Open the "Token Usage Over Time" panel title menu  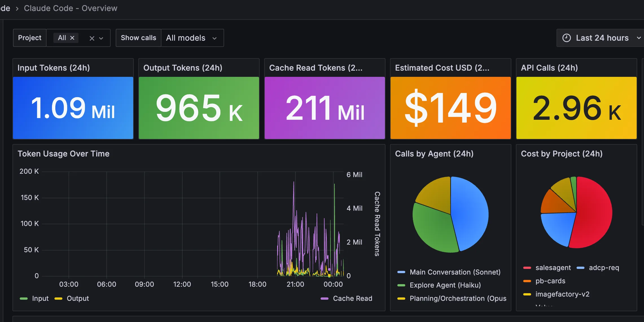click(x=63, y=154)
